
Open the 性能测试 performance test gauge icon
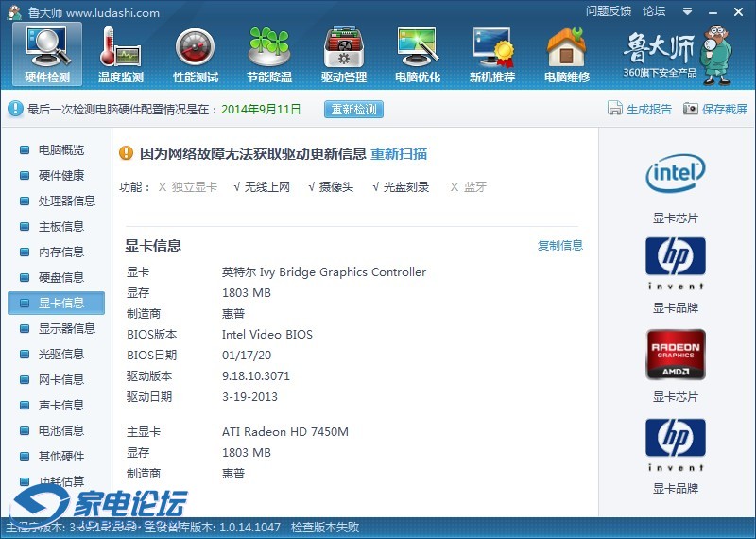195,55
